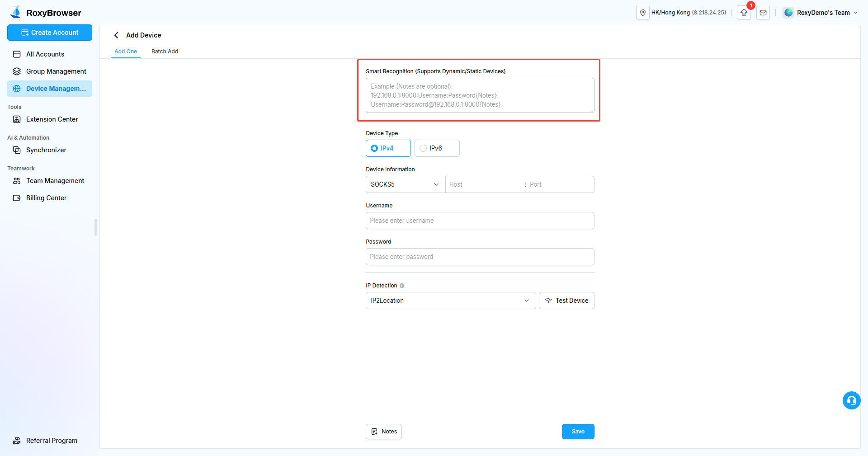Screen dimensions: 868x456
Task: Open the SOCKS5 protocol dropdown
Action: 406,184
